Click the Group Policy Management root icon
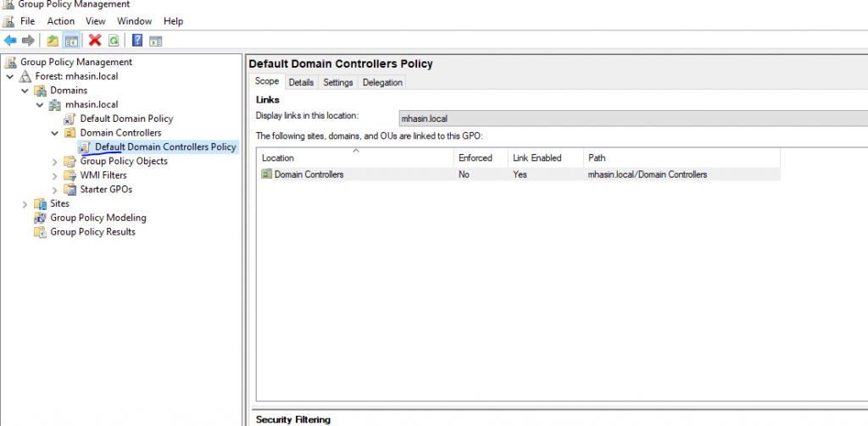 click(11, 62)
